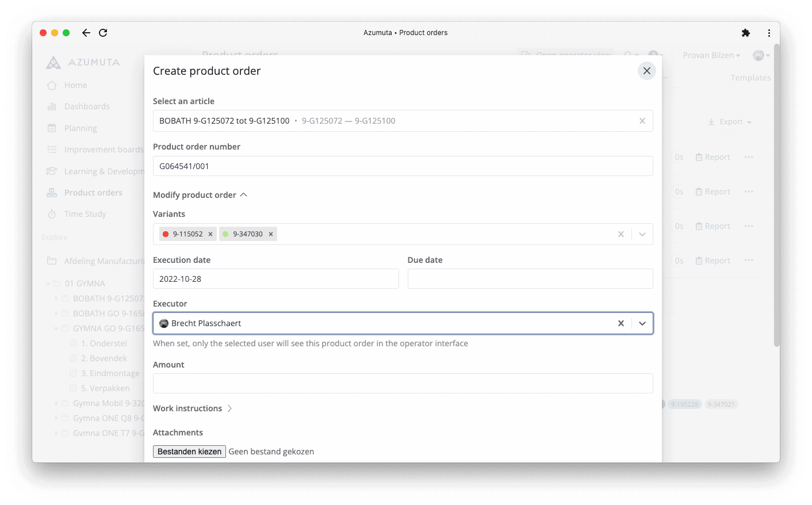Open the Executor dropdown
The height and width of the screenshot is (505, 812).
click(x=642, y=323)
